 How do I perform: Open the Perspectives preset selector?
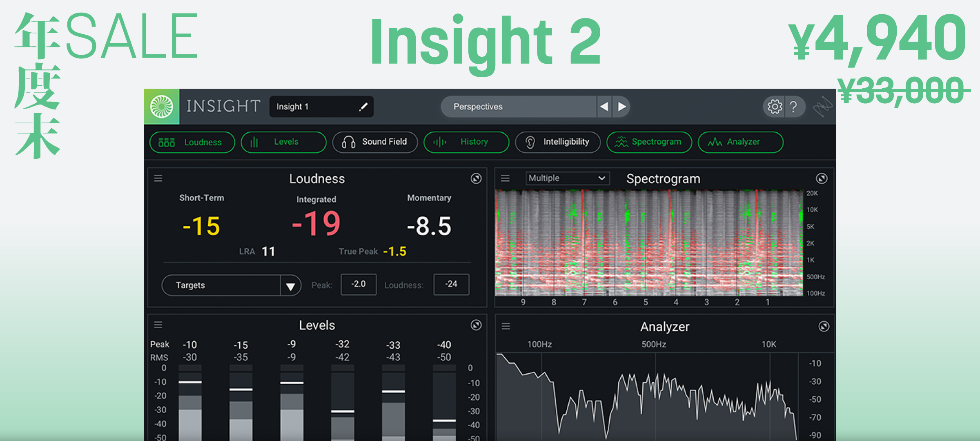pos(519,107)
